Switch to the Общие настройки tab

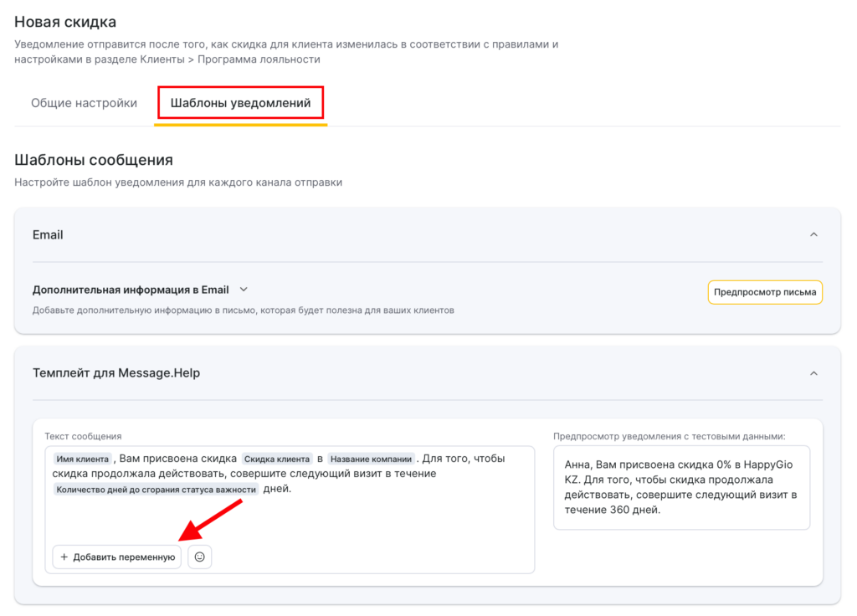84,103
